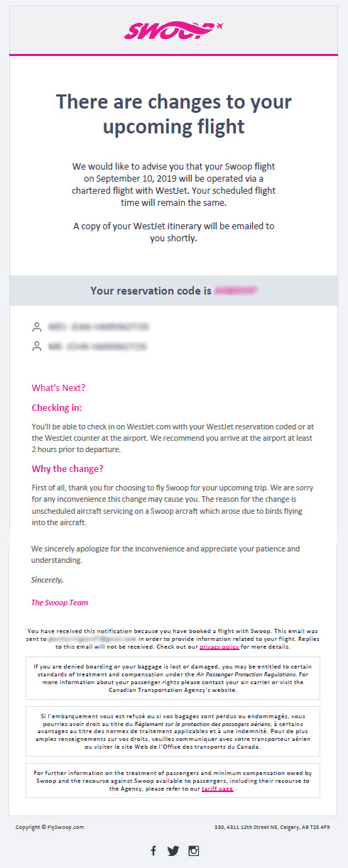The height and width of the screenshot is (868, 348).
Task: Click the "changes to your upcoming flight" headline
Action: 174,114
